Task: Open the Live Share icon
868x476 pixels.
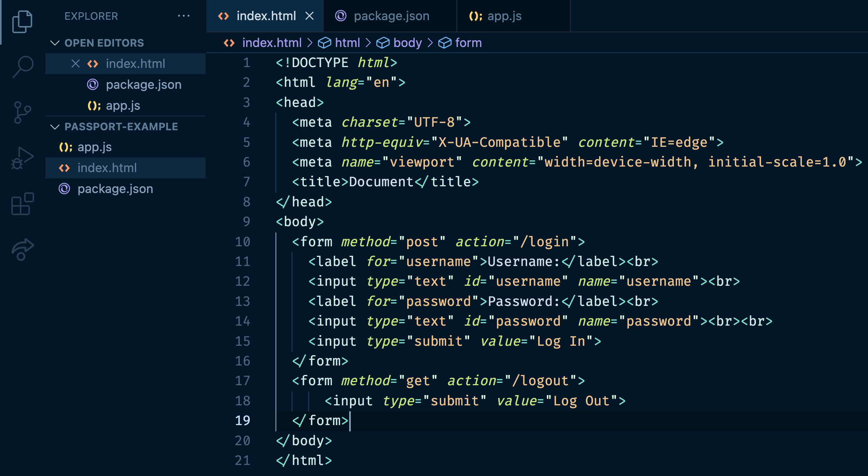Action: [22, 249]
